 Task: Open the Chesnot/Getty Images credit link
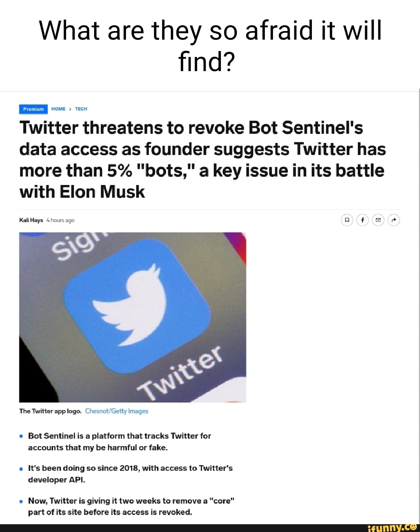117,411
